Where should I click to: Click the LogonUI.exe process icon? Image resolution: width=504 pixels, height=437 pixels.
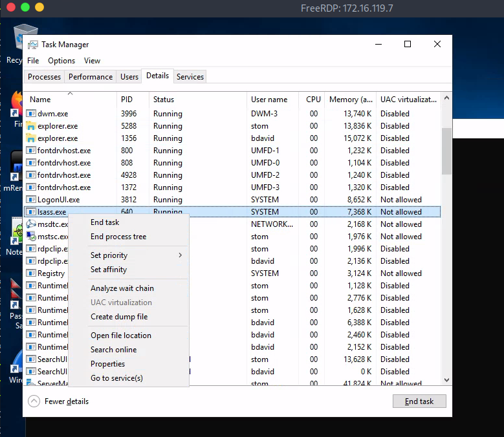31,199
